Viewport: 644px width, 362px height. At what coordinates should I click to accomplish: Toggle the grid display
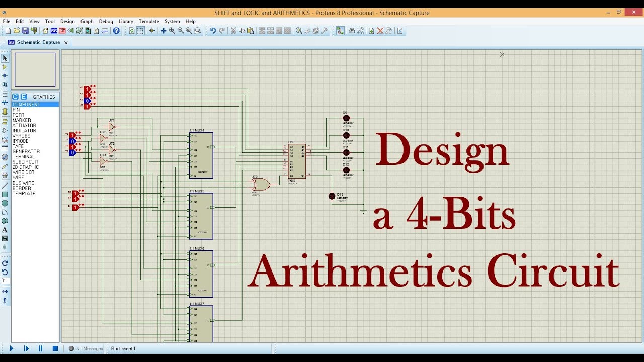coord(140,31)
